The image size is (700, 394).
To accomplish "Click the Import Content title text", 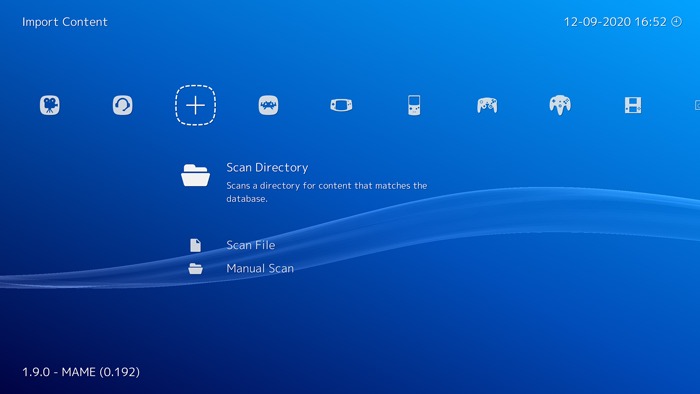I will click(65, 22).
